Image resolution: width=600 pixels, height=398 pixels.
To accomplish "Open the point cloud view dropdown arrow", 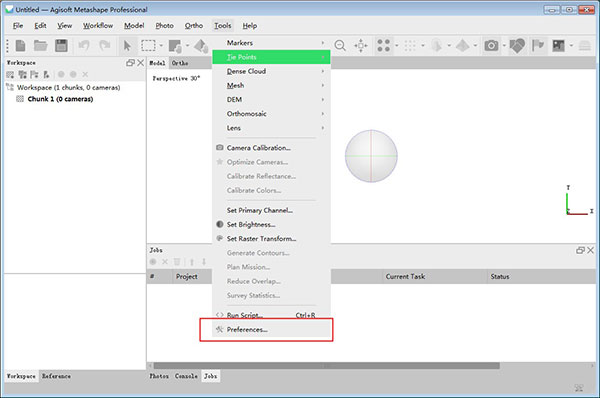I will tap(396, 46).
